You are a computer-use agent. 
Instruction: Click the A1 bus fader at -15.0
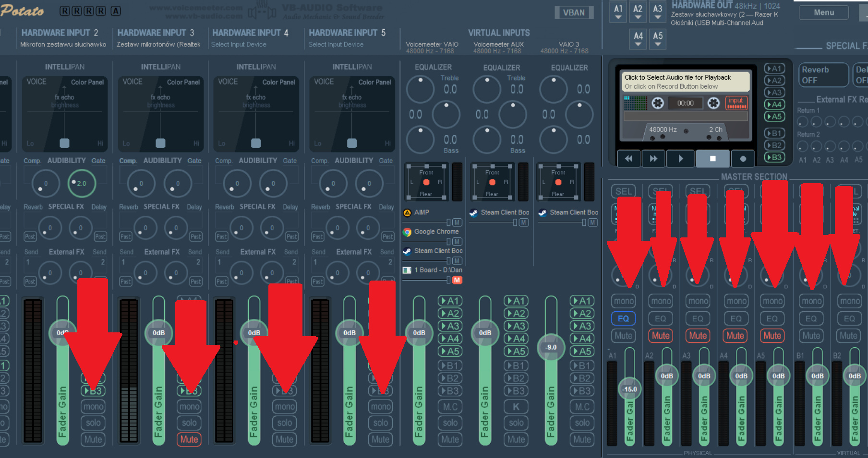tap(629, 389)
